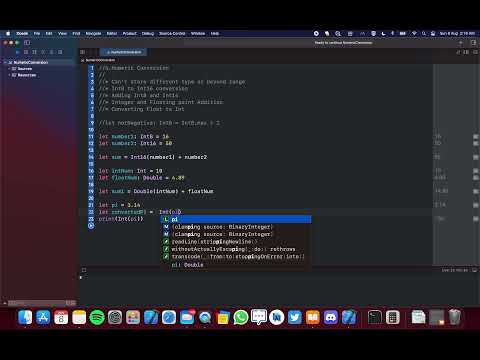Expand the Resources folder

coord(9,75)
